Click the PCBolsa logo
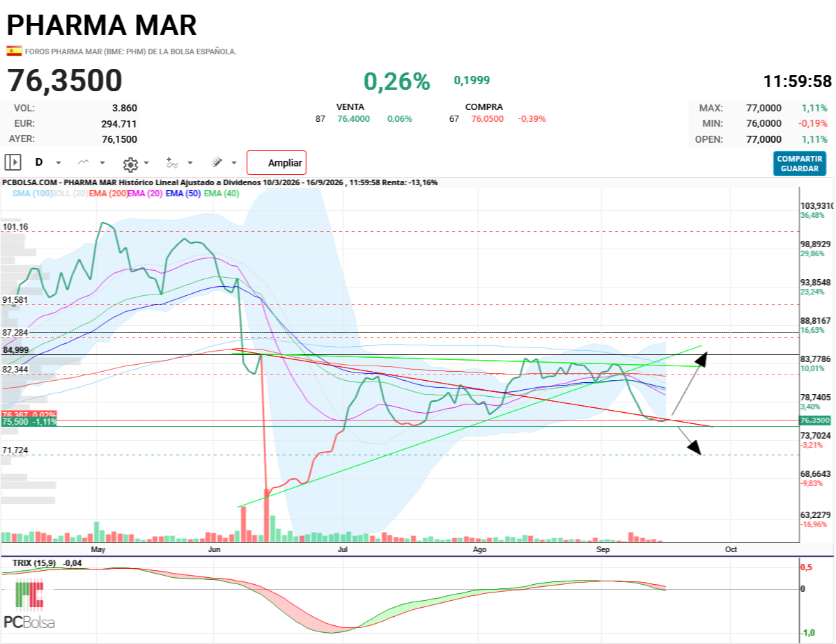This screenshot has width=836, height=644. click(29, 604)
